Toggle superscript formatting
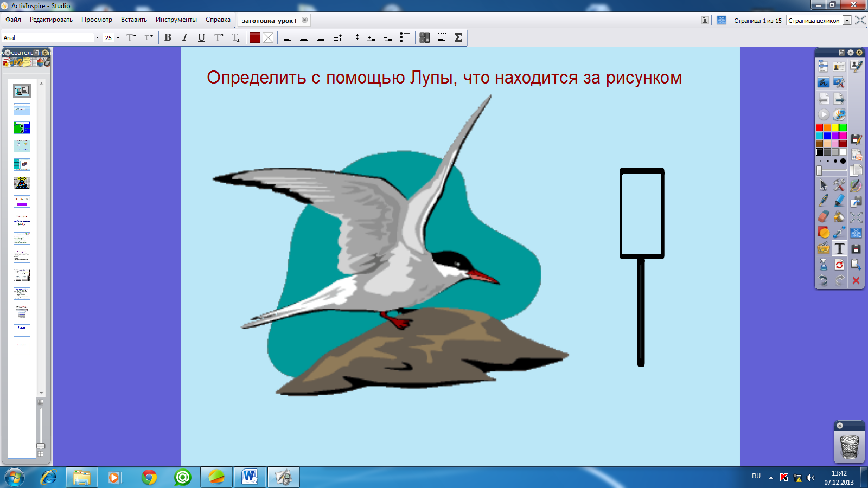 click(x=219, y=37)
